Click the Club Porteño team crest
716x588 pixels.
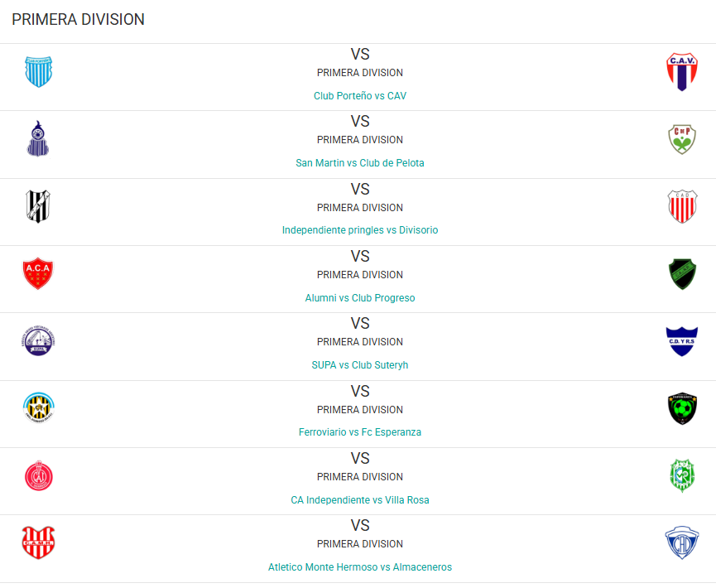click(38, 72)
